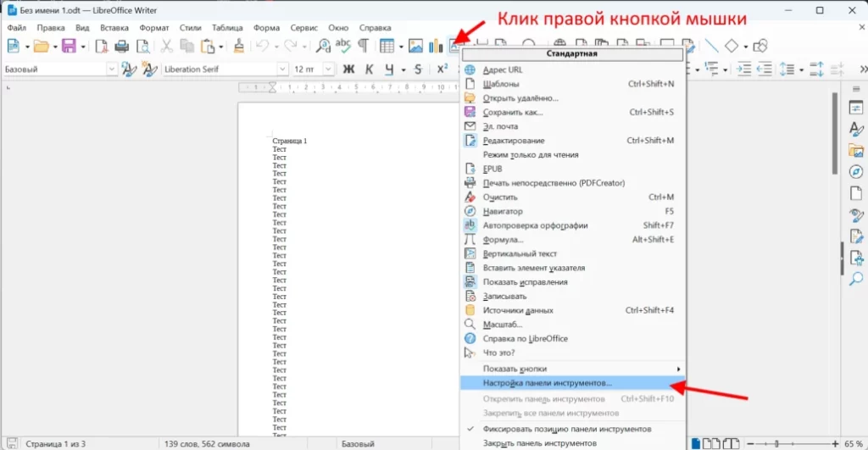Apply italic with К button
The image size is (868, 450).
click(370, 69)
